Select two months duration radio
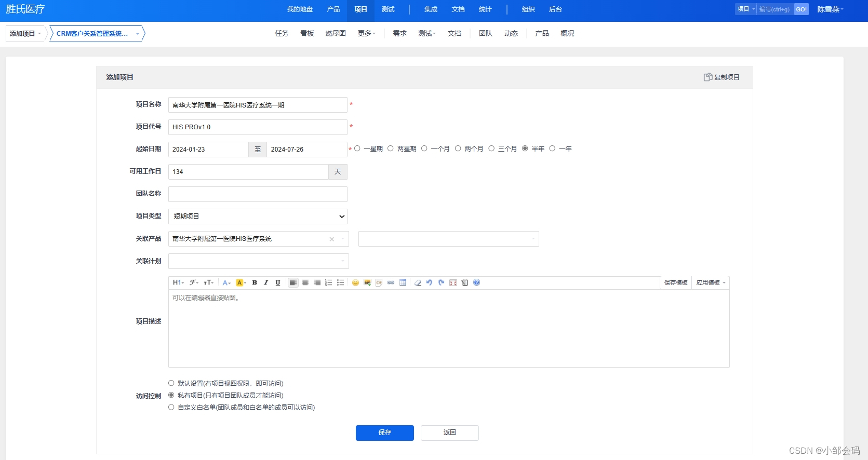Screen dimensions: 868x460 pos(458,148)
